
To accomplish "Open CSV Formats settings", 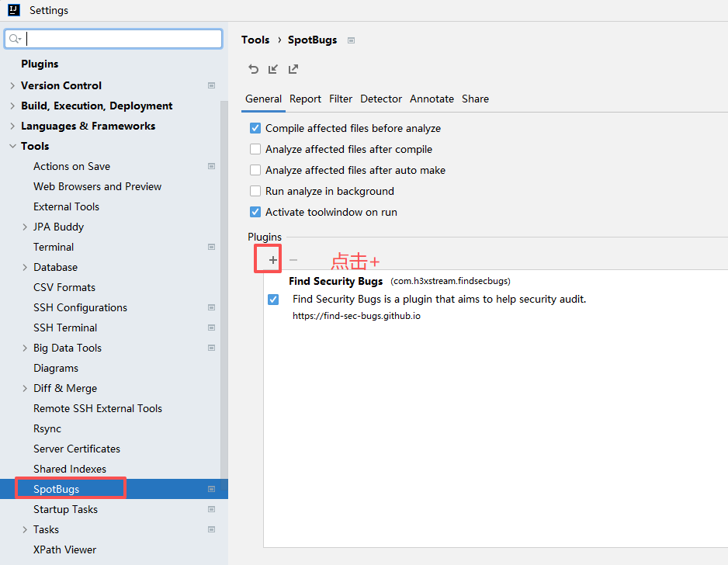I will [x=64, y=287].
